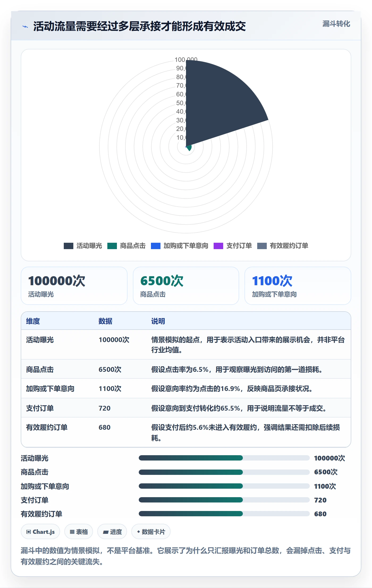Toggle 有效履约订单 legend label text
Screen dimensions: 372x588
coord(289,246)
